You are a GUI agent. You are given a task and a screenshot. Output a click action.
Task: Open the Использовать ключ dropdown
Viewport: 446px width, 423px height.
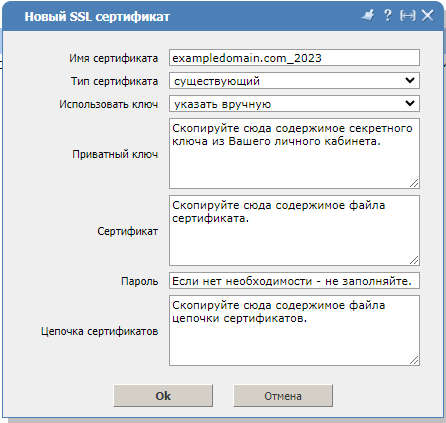[x=294, y=104]
